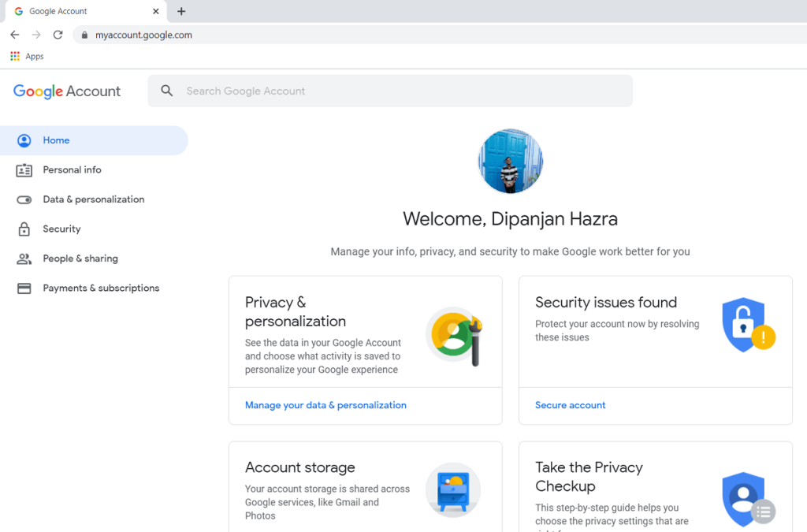
Task: Click the security shield warning icon
Action: [747, 326]
